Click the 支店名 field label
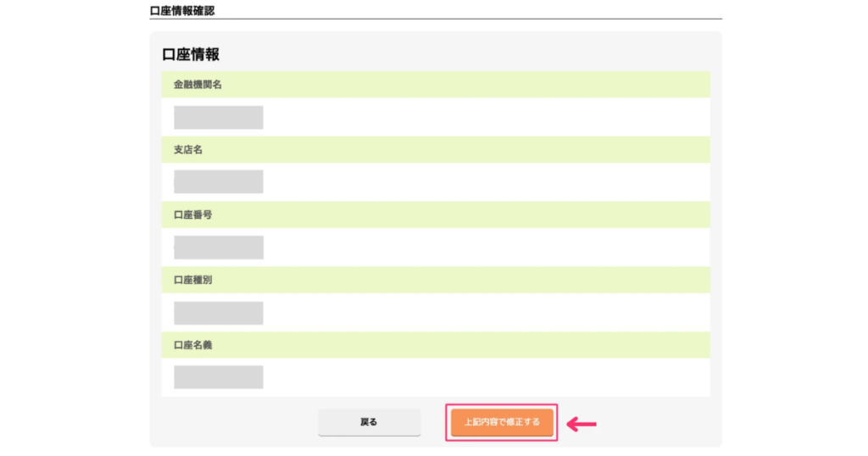Image resolution: width=868 pixels, height=456 pixels. [x=188, y=150]
